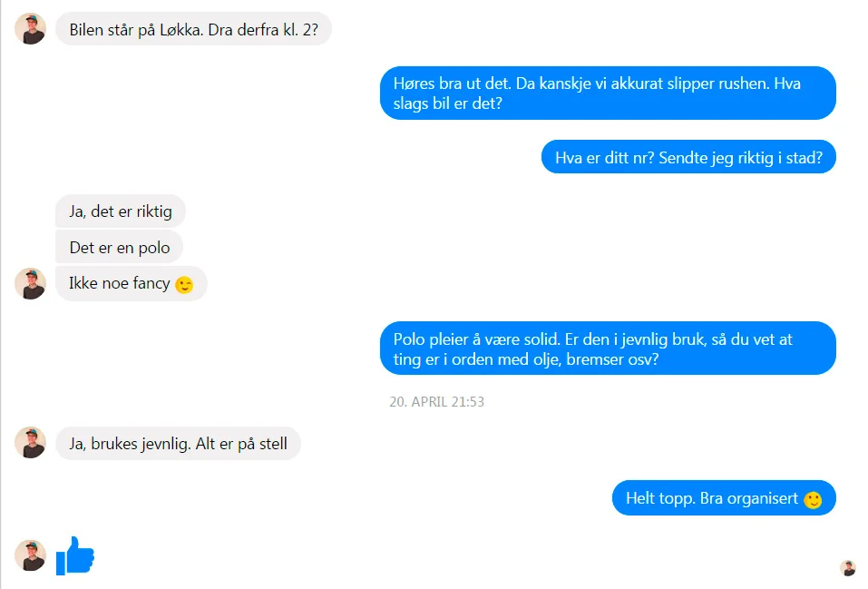
Task: Click the avatar next to the 'Ja, brukes jevnlig' message
Action: (31, 442)
